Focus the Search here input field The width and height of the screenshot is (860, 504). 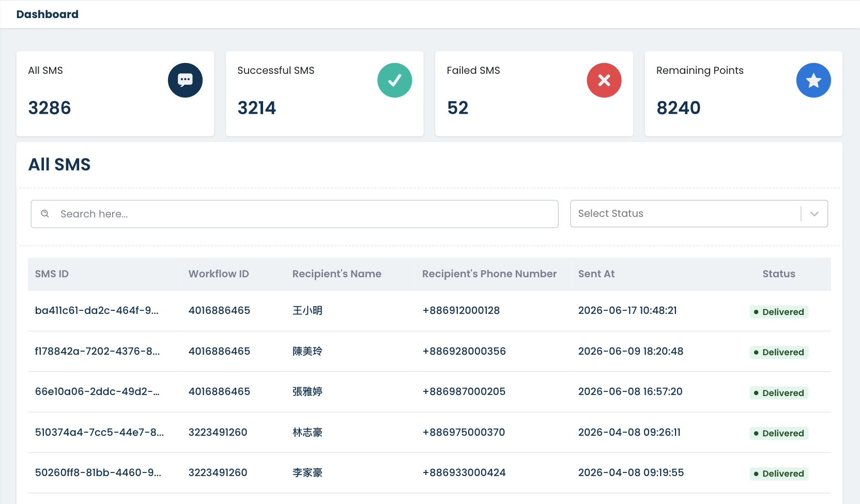(x=295, y=214)
